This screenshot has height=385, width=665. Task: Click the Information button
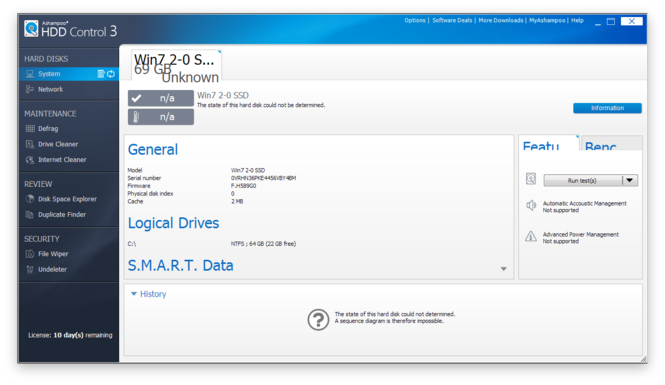pos(607,108)
